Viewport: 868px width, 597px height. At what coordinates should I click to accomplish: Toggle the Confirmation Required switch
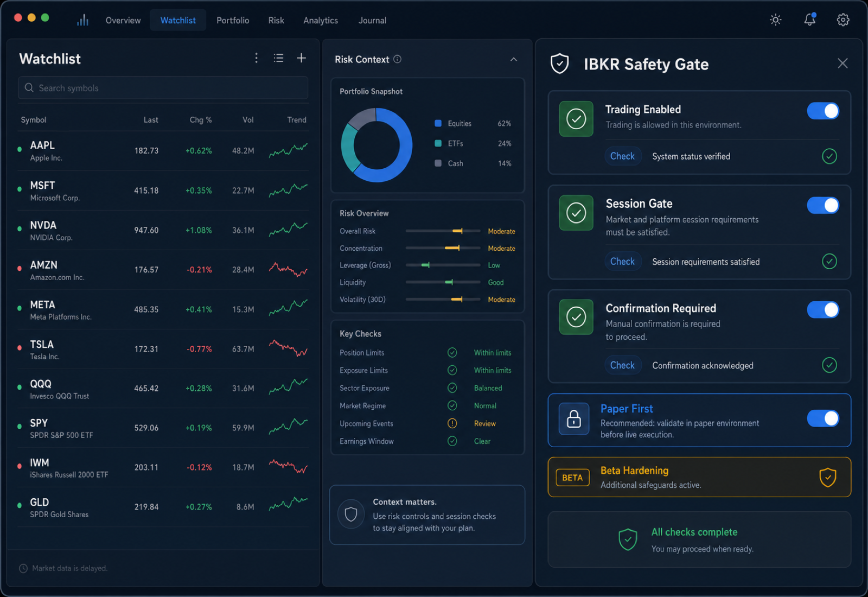(x=823, y=310)
